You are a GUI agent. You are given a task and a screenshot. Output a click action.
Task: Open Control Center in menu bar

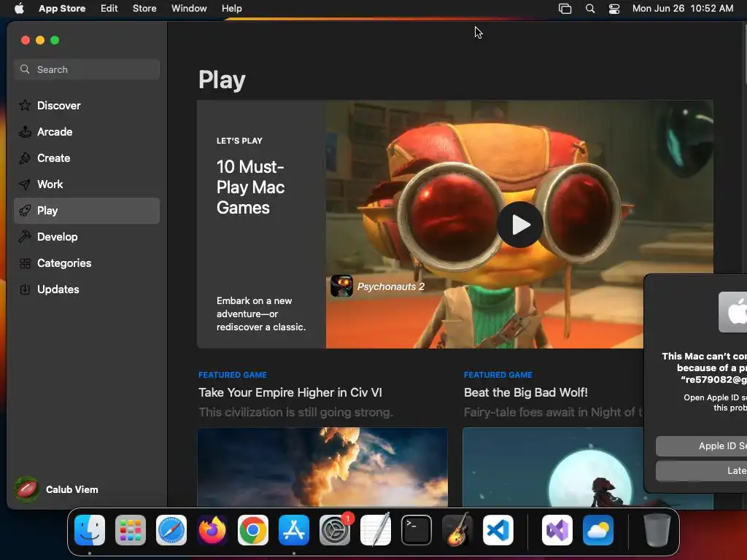(614, 8)
